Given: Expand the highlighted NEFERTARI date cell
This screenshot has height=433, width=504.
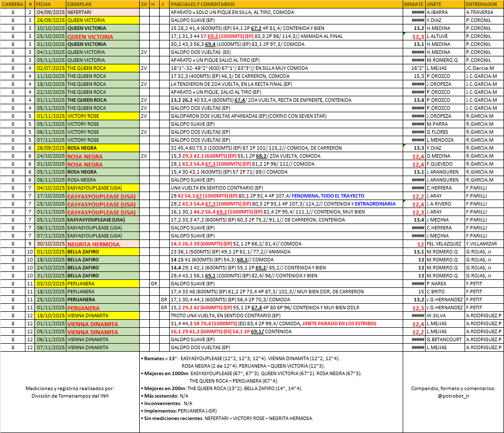Looking at the screenshot, I should pyautogui.click(x=52, y=12).
